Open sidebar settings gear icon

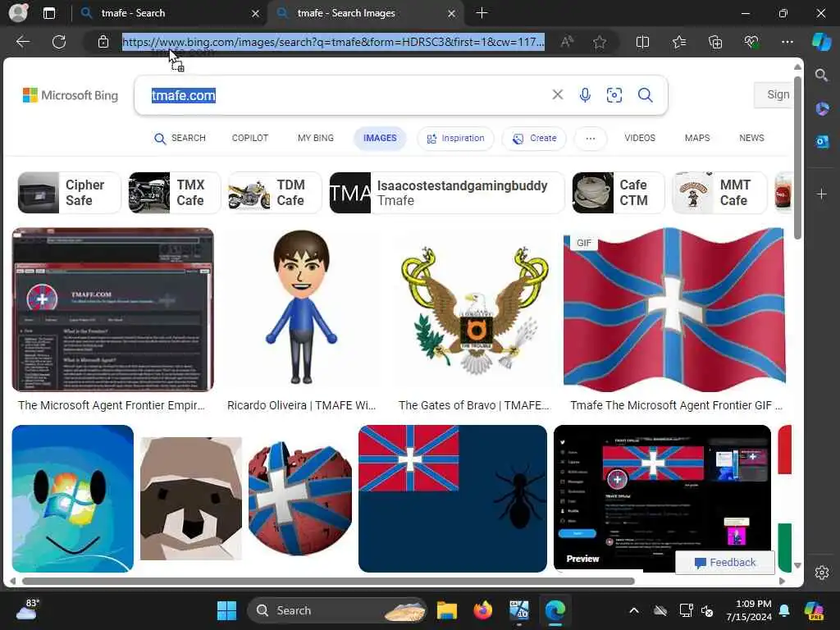tap(822, 572)
